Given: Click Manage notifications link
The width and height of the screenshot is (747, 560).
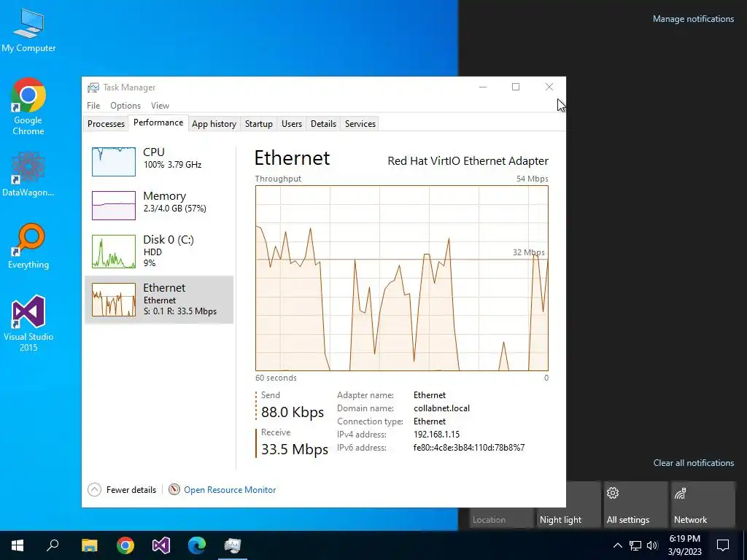Looking at the screenshot, I should [x=693, y=19].
